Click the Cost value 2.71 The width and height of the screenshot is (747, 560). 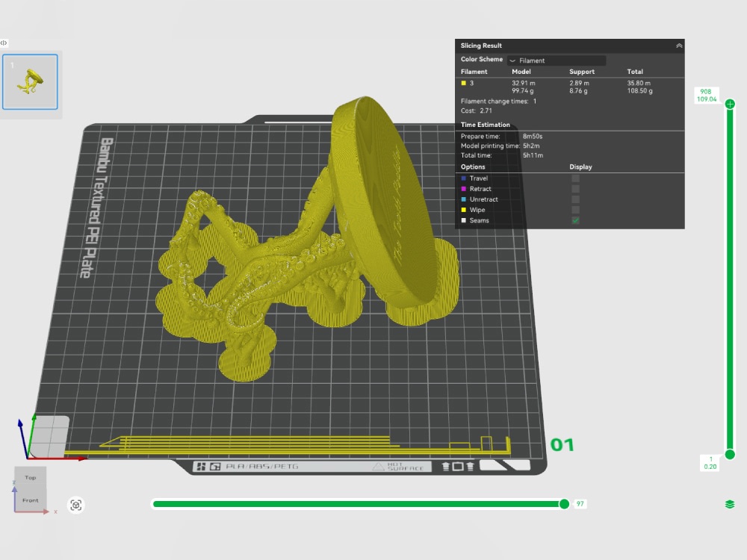486,111
